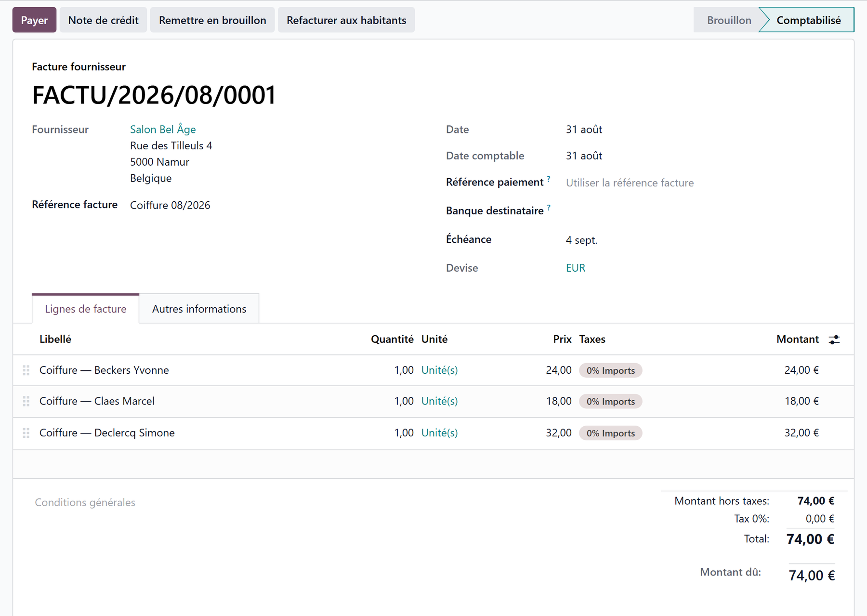This screenshot has width=867, height=616.
Task: Select label Coiffure — Beckers Yvonne
Action: click(x=104, y=370)
